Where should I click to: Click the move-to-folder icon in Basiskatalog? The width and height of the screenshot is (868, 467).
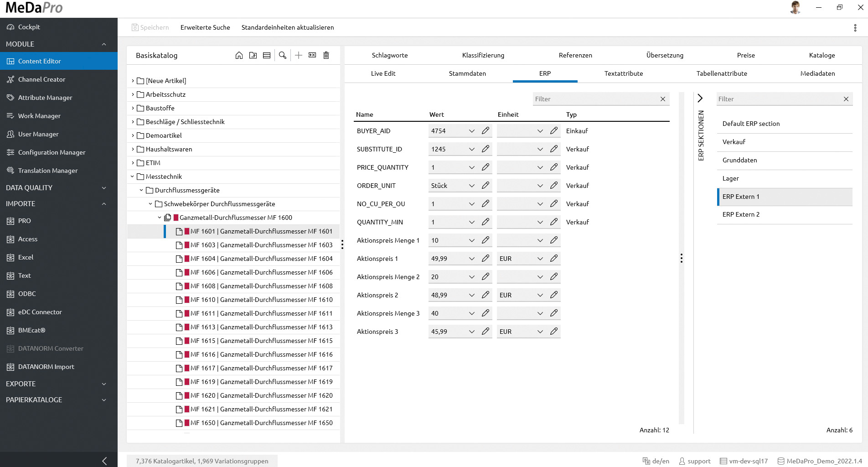point(253,55)
